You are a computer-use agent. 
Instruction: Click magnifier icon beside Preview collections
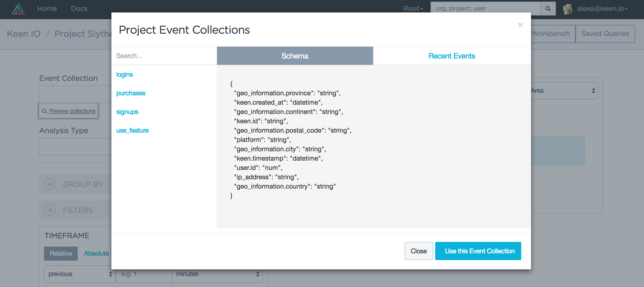coord(45,111)
